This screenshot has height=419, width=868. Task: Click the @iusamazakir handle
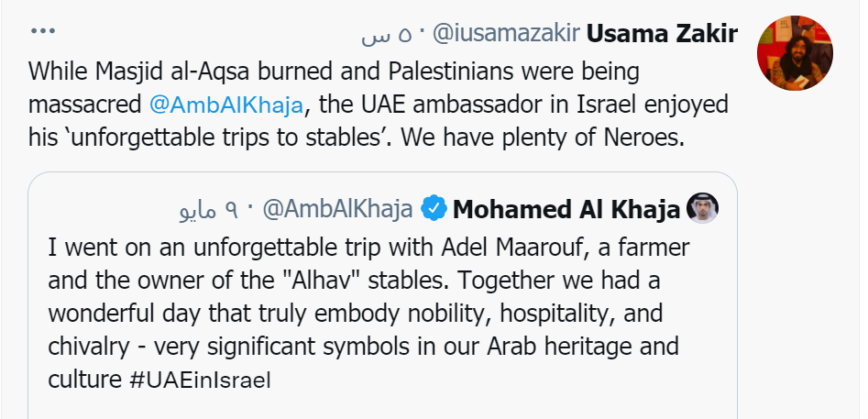(504, 35)
